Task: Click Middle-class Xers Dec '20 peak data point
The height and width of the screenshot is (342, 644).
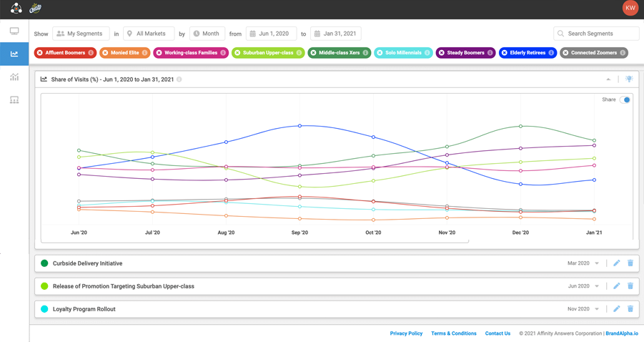Action: click(x=520, y=126)
